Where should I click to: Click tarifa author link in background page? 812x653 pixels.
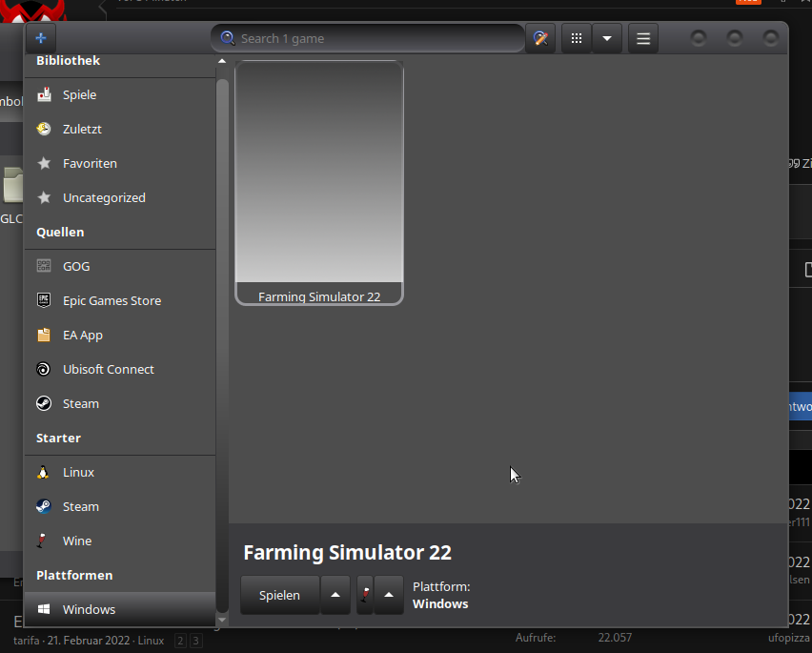tap(27, 641)
